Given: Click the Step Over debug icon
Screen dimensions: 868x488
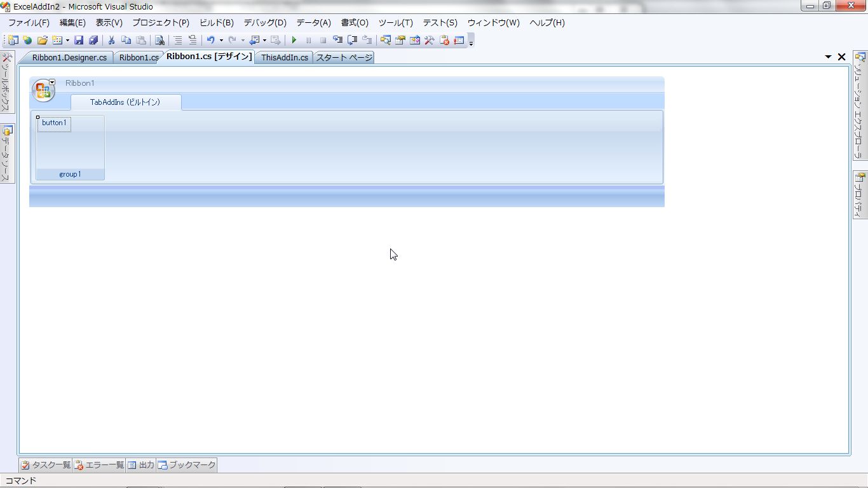Looking at the screenshot, I should pos(352,40).
